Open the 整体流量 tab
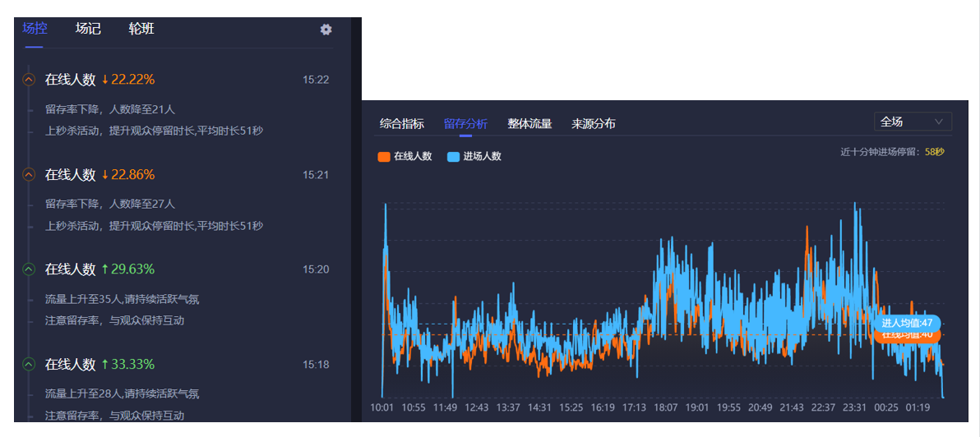Screen dimensions: 980x437 click(530, 123)
